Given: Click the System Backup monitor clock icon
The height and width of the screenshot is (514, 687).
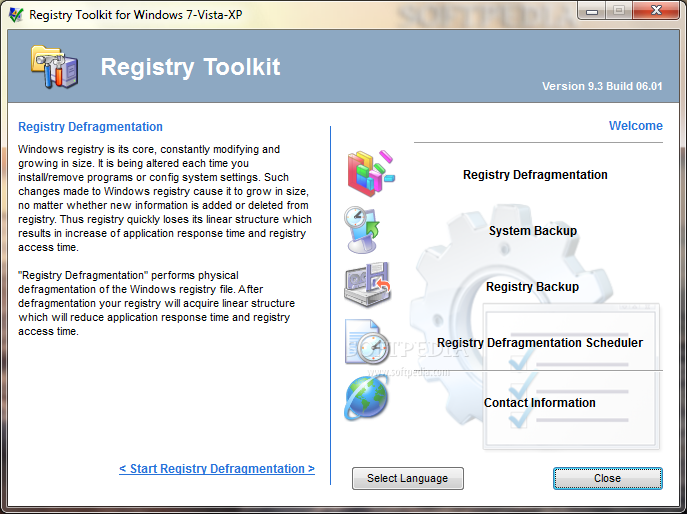Looking at the screenshot, I should [x=362, y=230].
